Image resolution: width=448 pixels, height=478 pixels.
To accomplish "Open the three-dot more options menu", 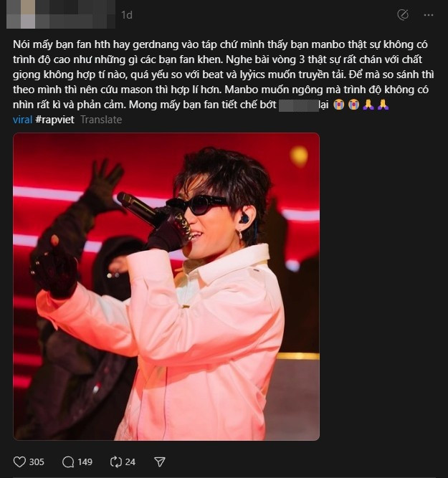I will 429,15.
